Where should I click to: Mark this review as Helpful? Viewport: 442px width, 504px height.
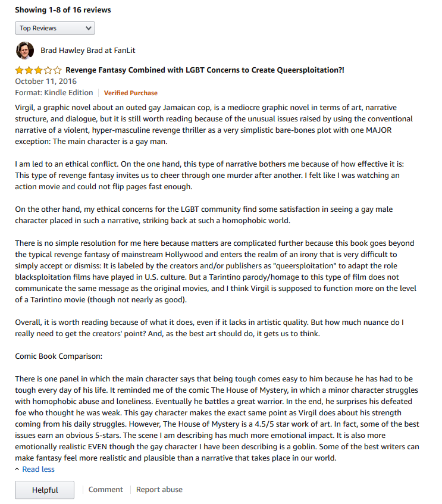pos(45,490)
